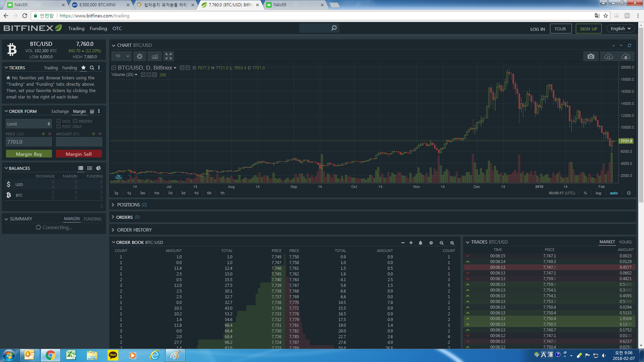Switch balances to detailed list view
The height and width of the screenshot is (362, 644).
[x=81, y=168]
